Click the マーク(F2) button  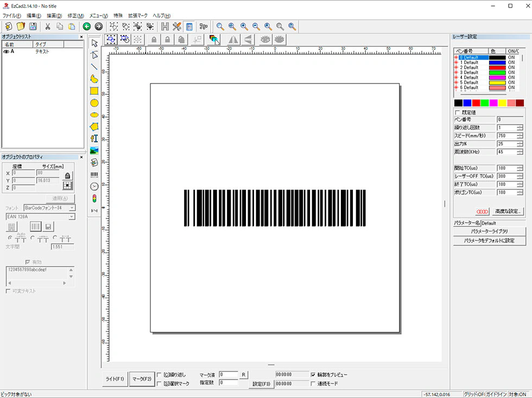tap(142, 379)
